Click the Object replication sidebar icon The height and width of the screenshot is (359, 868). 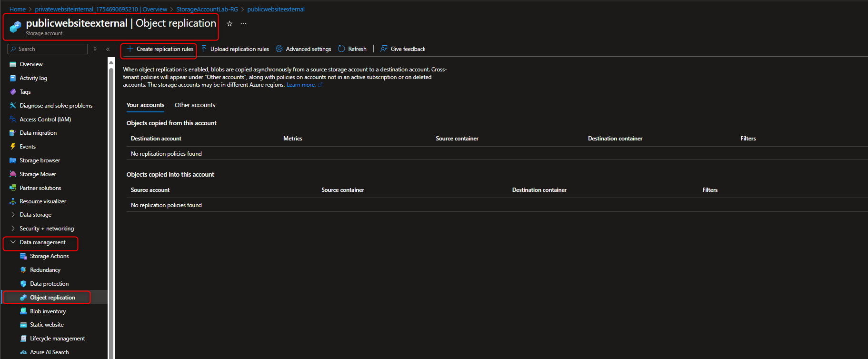pos(23,298)
